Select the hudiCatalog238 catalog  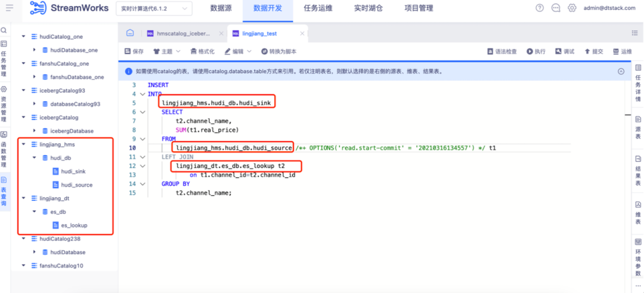60,238
